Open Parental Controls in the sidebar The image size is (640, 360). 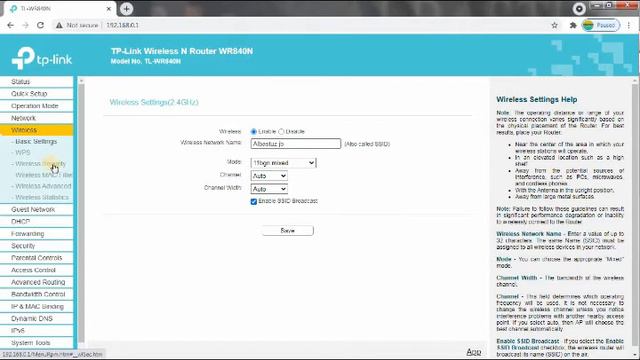[x=37, y=258]
